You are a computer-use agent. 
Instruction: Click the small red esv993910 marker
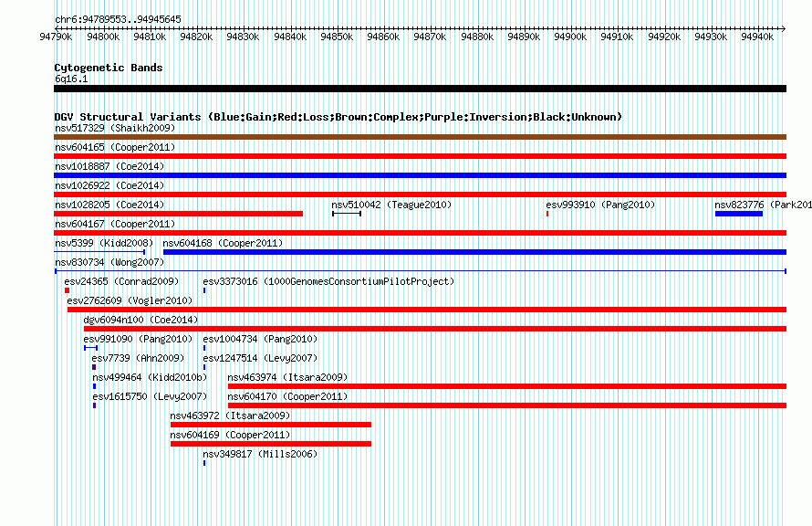[547, 214]
